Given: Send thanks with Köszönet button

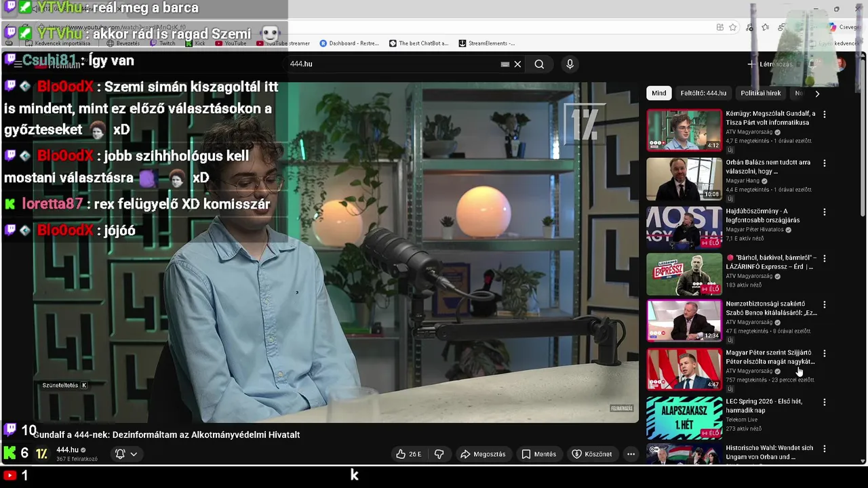Looking at the screenshot, I should pyautogui.click(x=592, y=454).
